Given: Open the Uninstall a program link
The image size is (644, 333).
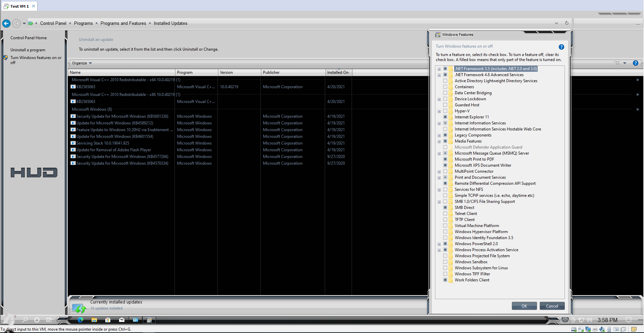Looking at the screenshot, I should pos(28,50).
